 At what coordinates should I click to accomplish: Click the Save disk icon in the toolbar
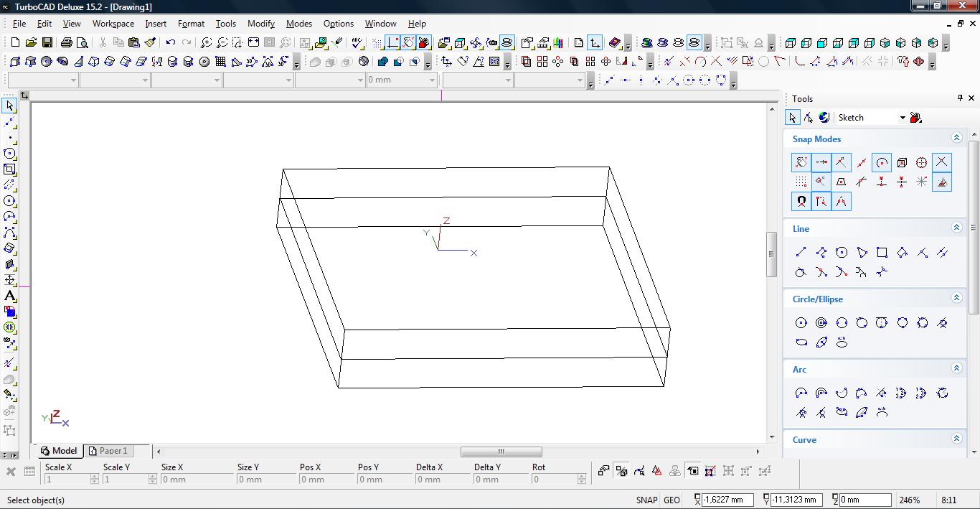[x=47, y=42]
